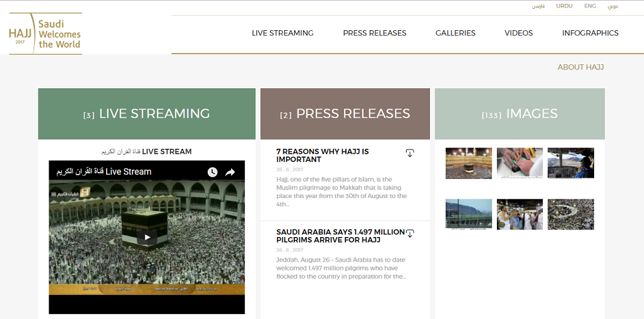644x319 pixels.
Task: Open the '7 Reasons Why Hajj Is Important' article
Action: (323, 156)
